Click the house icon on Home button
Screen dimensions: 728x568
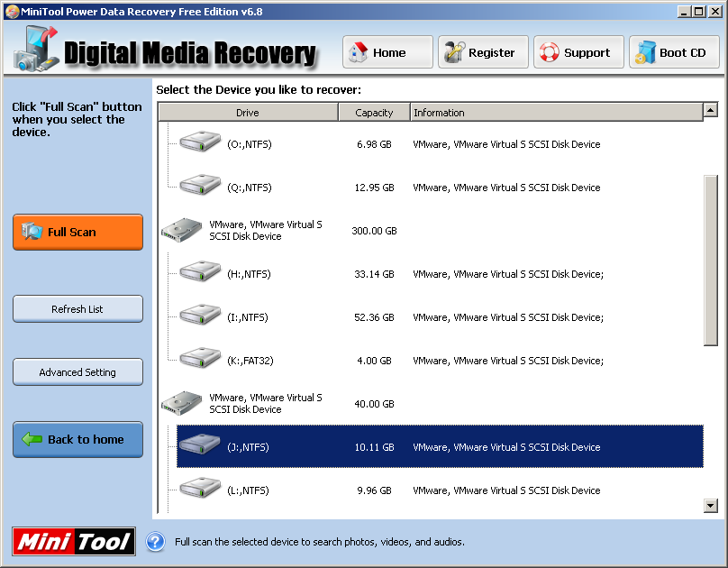pos(358,52)
